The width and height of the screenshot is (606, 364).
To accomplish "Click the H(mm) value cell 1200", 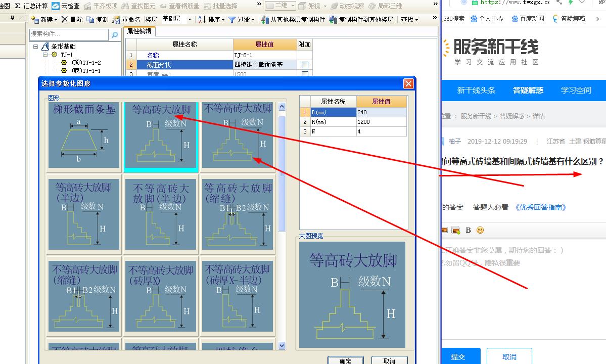I will (x=381, y=122).
